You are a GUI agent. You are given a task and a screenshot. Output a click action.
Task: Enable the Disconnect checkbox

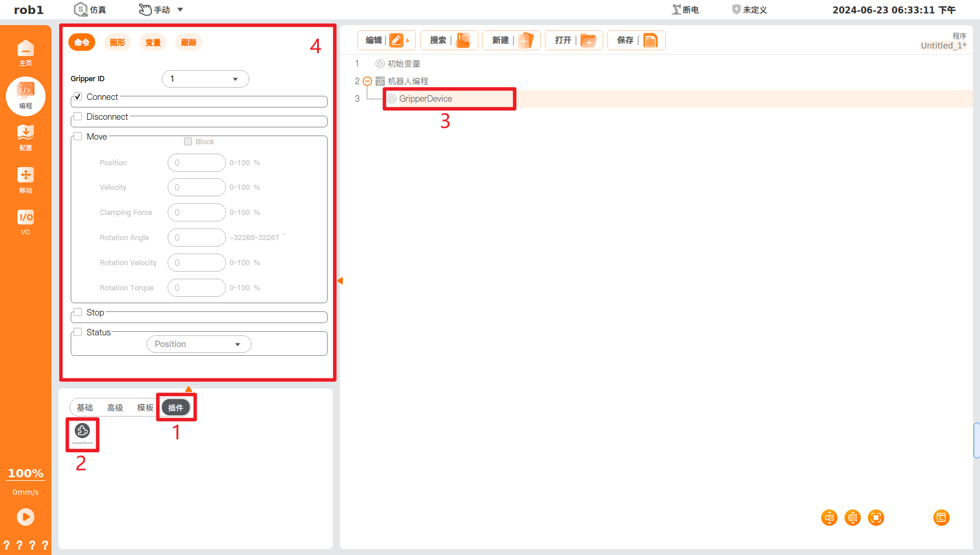tap(78, 116)
